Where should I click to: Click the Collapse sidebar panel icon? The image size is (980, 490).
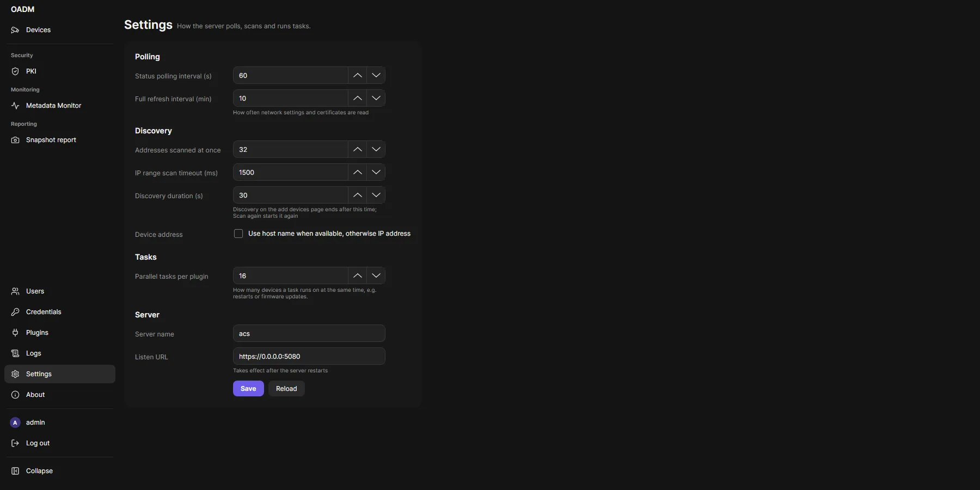15,471
